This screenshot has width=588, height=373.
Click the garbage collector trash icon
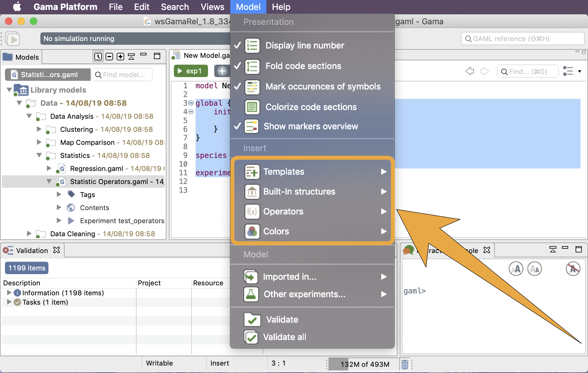(x=405, y=364)
